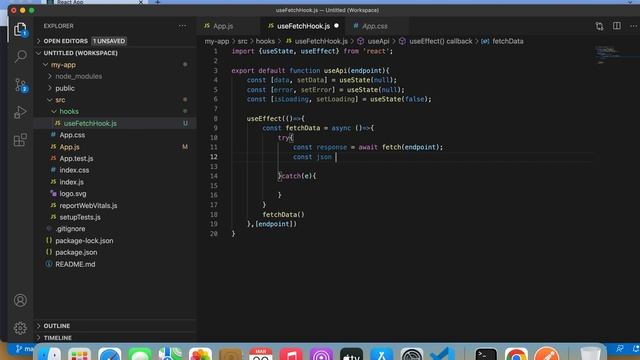This screenshot has width=640, height=360.
Task: Open the Search view in activity bar
Action: coord(20,56)
